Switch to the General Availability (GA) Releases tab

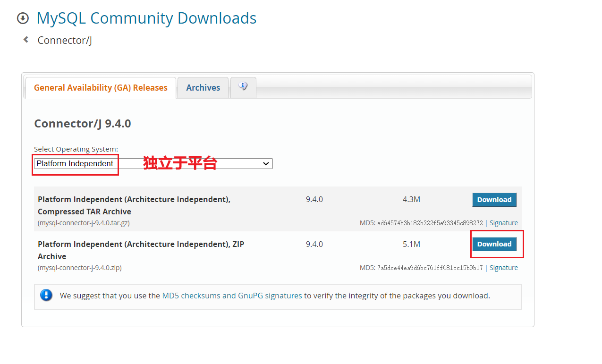point(101,88)
